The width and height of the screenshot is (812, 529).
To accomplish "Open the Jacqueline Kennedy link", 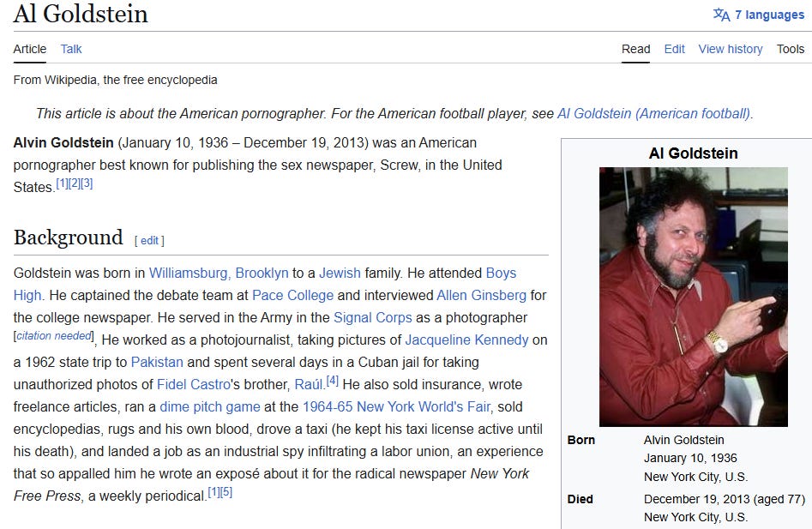I will (x=466, y=340).
